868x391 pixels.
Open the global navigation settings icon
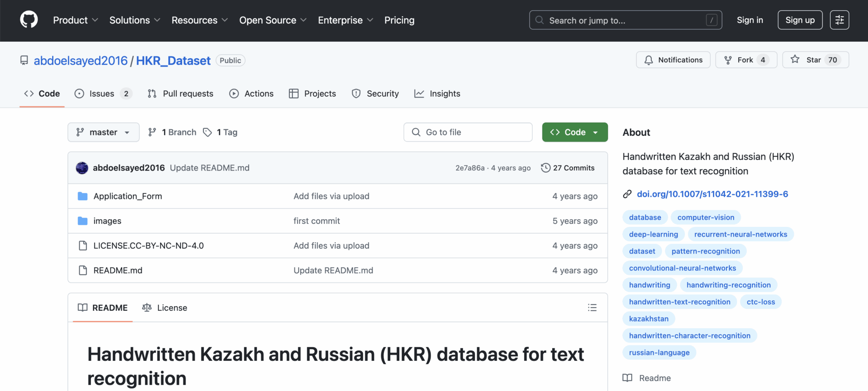click(839, 20)
